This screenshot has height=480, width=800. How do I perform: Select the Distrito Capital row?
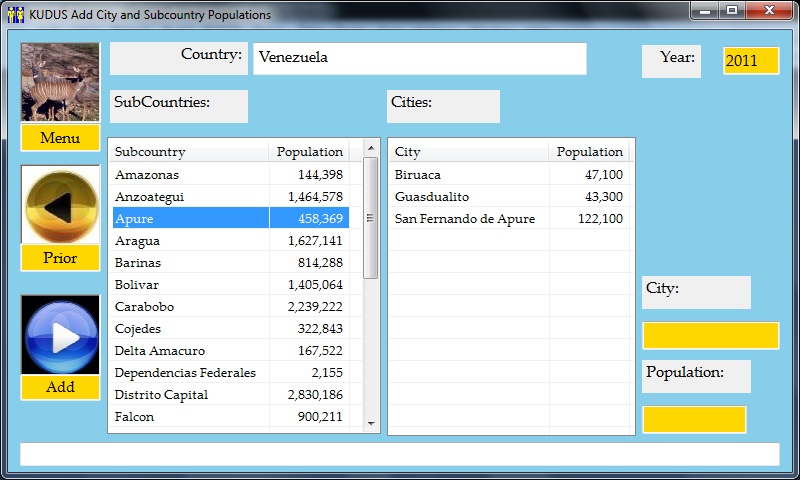(x=189, y=395)
